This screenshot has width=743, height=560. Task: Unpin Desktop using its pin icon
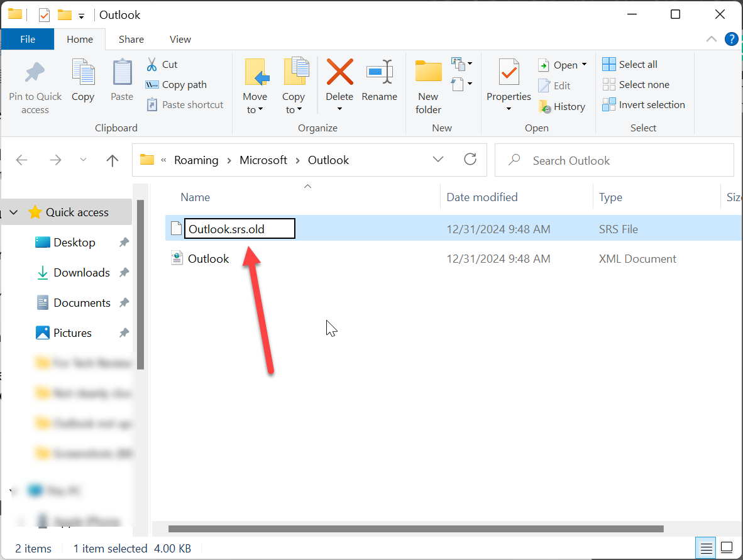point(124,243)
